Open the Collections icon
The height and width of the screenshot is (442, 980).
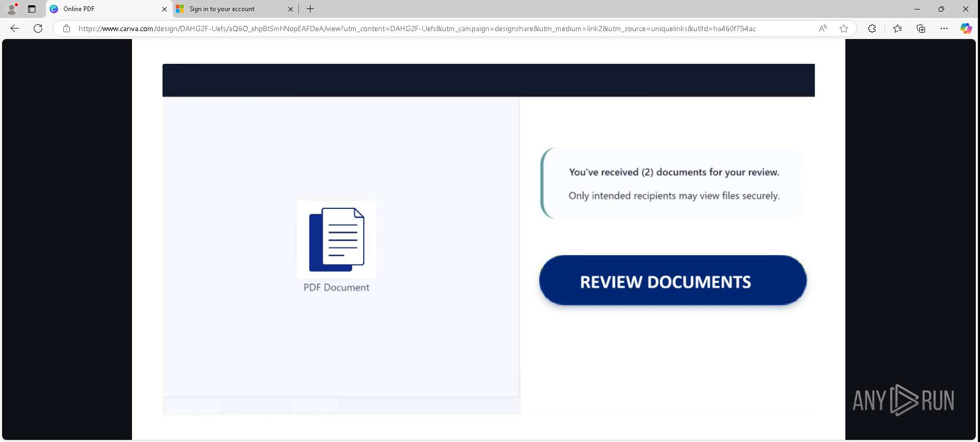[x=921, y=28]
